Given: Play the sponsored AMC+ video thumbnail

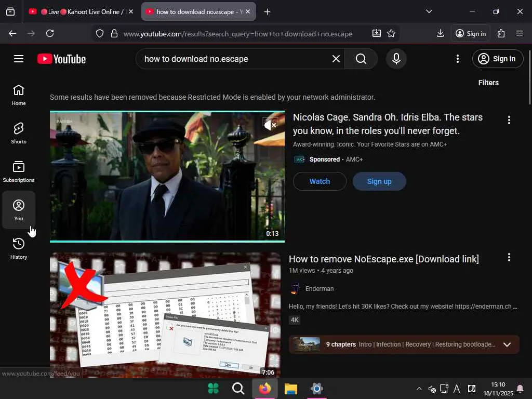Looking at the screenshot, I should (x=167, y=177).
